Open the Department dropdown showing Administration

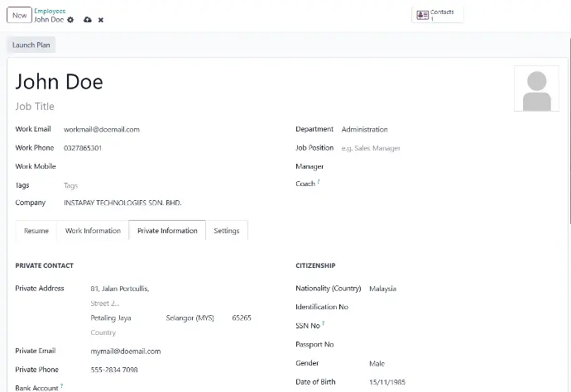pos(397,129)
